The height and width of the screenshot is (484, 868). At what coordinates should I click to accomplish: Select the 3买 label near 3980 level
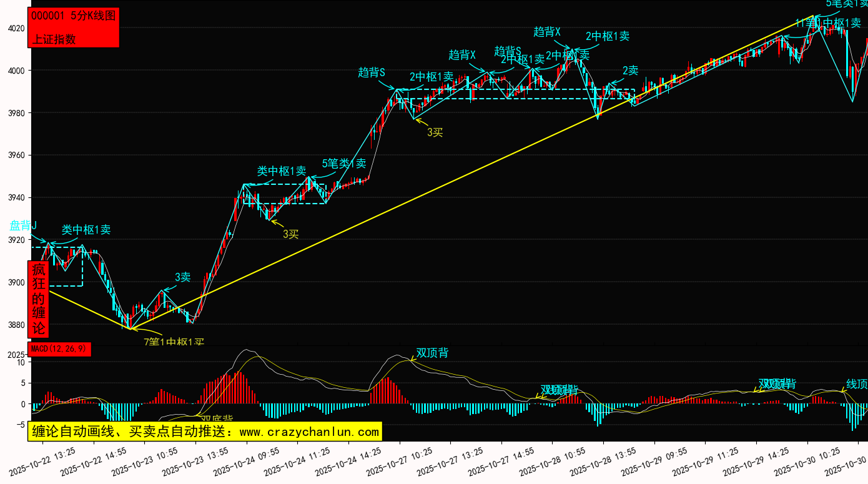pos(435,132)
